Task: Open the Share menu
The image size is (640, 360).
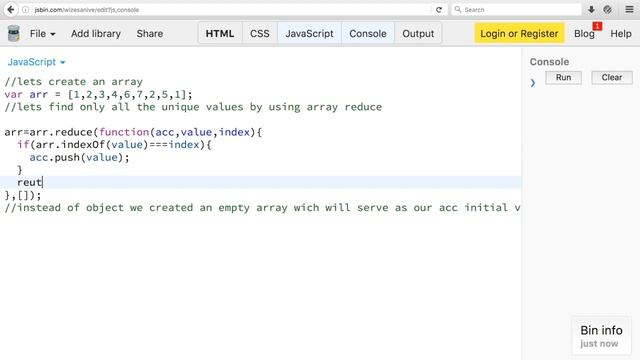Action: [x=150, y=33]
